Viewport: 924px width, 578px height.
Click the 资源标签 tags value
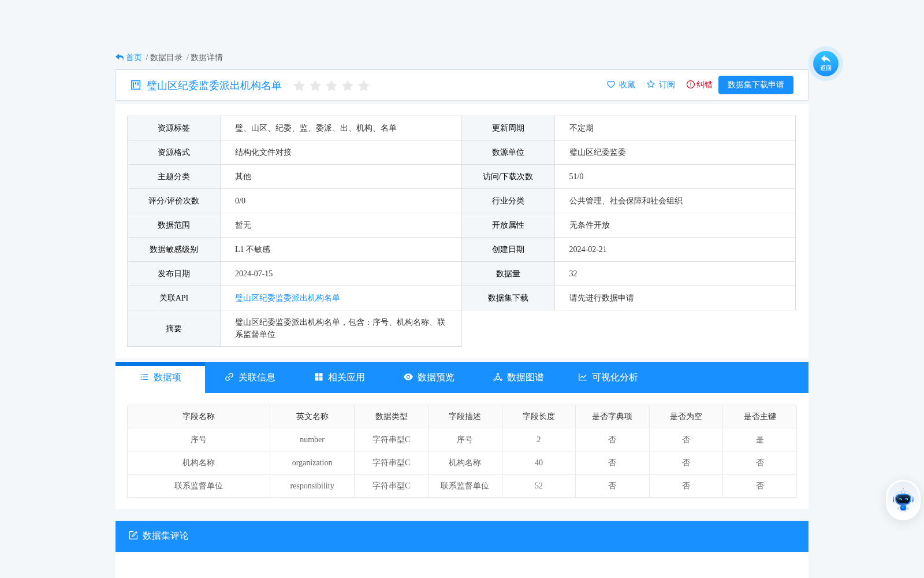coord(316,128)
